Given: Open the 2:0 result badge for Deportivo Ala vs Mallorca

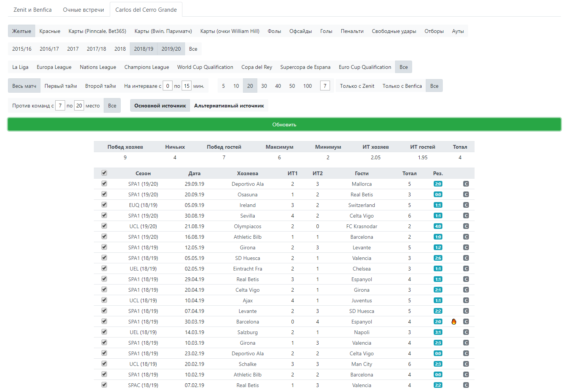Looking at the screenshot, I should click(438, 184).
